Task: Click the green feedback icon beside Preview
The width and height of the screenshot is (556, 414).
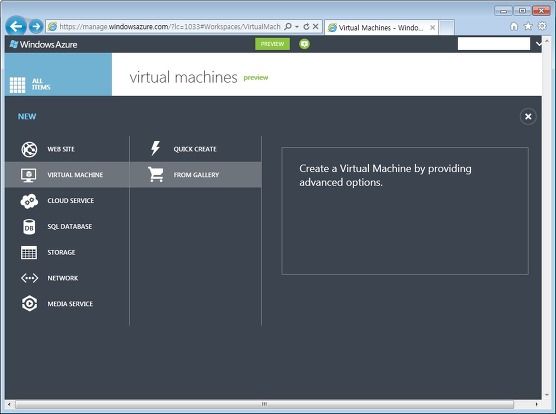Action: pyautogui.click(x=304, y=44)
